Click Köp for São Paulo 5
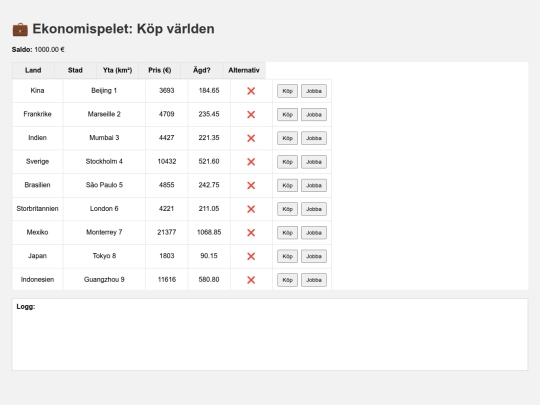Image resolution: width=540 pixels, height=405 pixels. (287, 185)
